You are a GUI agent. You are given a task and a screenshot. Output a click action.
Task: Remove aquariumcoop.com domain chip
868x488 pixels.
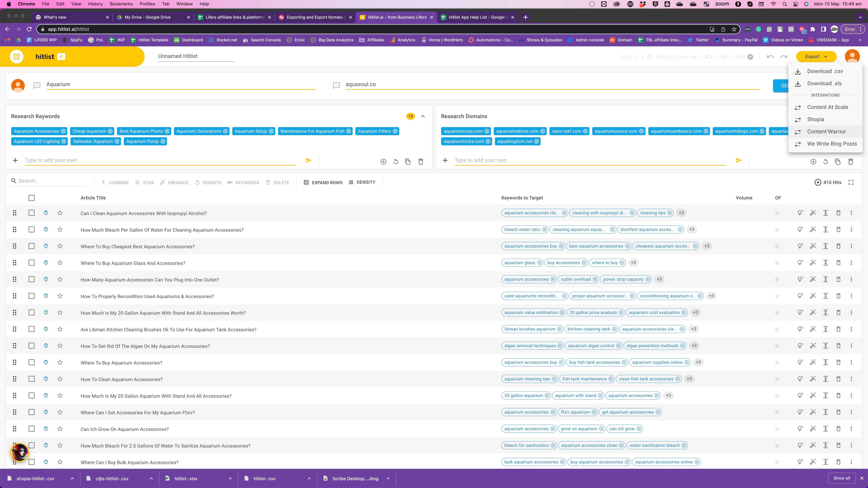click(x=487, y=131)
